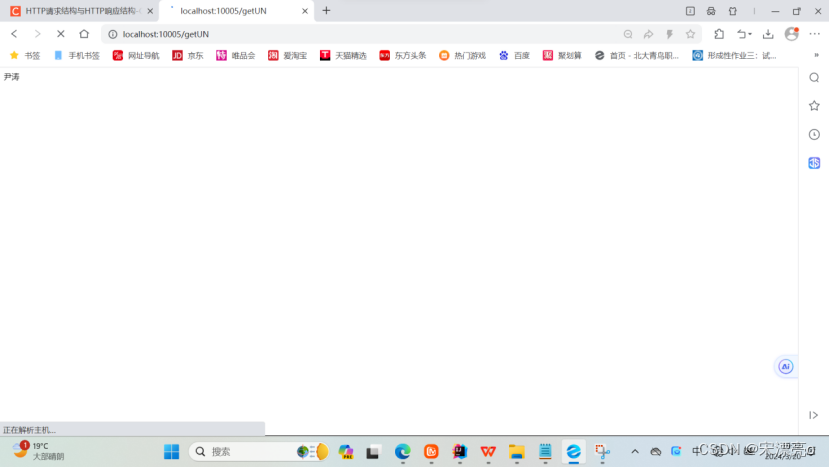Screen dimensions: 830x467
Task: Open the Snipping Tool taskbar icon
Action: click(x=602, y=452)
